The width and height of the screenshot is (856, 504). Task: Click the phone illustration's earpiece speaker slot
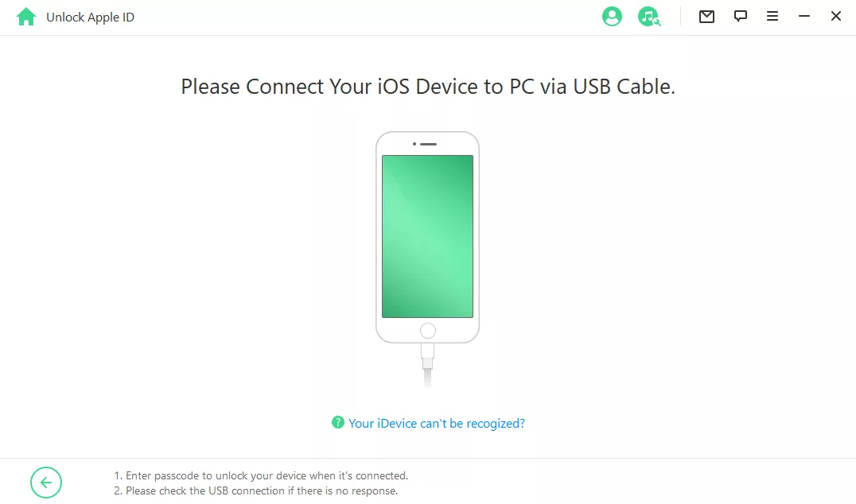(x=429, y=144)
